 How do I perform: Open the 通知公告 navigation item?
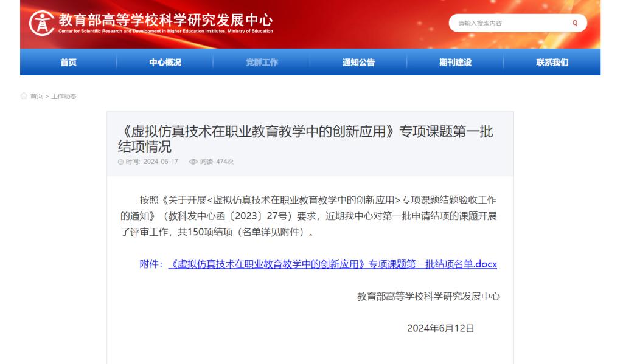click(358, 62)
